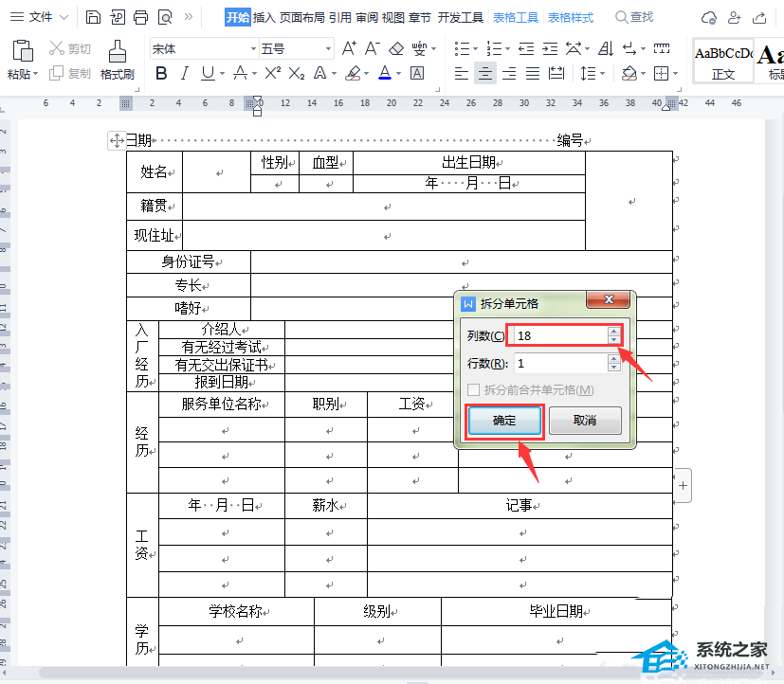Click the cloud sync icon
Viewport: 784px width, 684px height.
tap(708, 18)
